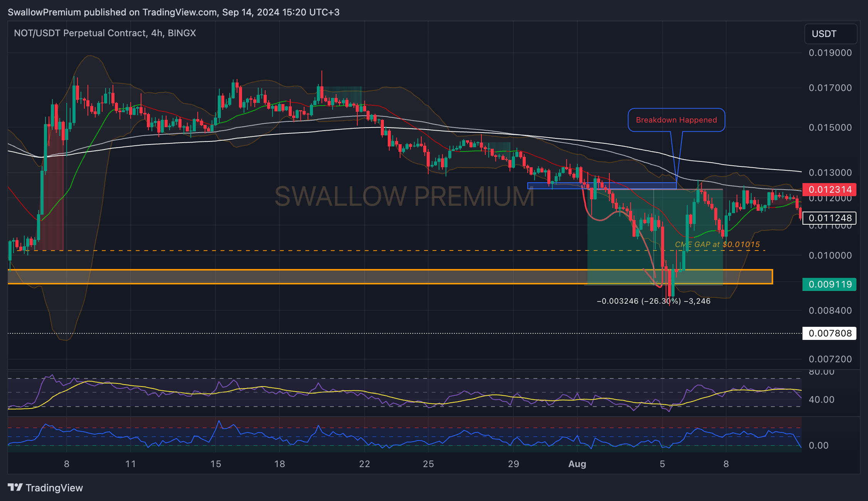The width and height of the screenshot is (868, 501).
Task: Click the orange support zone rectangle
Action: pos(390,277)
